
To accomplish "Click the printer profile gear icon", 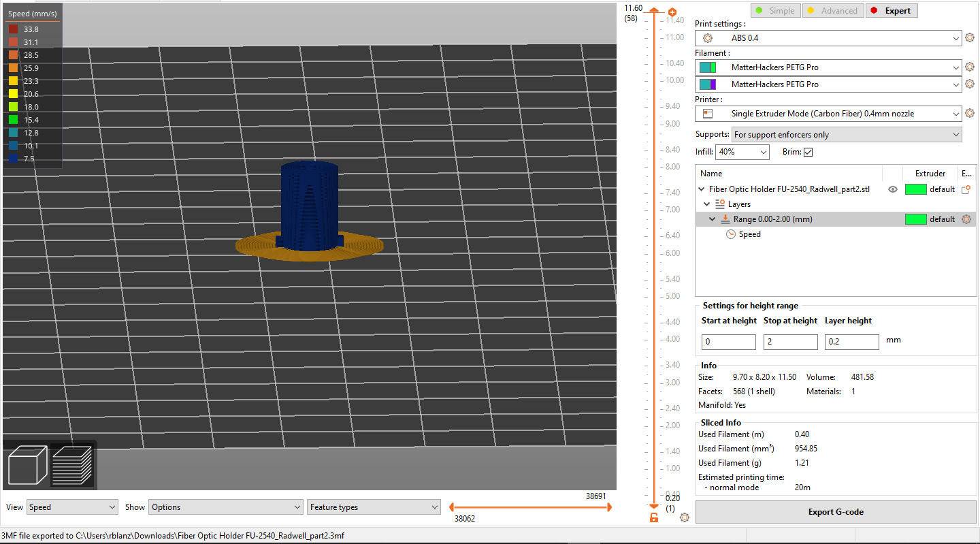I will pos(969,113).
